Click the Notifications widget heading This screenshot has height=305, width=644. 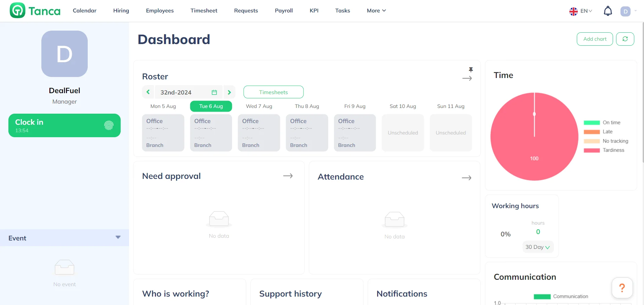click(x=402, y=294)
